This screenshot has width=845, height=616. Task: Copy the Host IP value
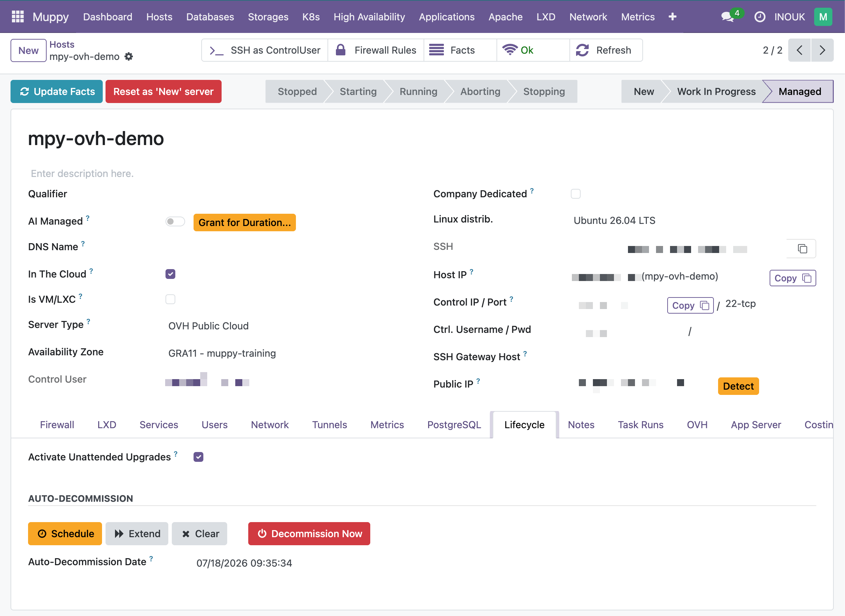tap(793, 278)
